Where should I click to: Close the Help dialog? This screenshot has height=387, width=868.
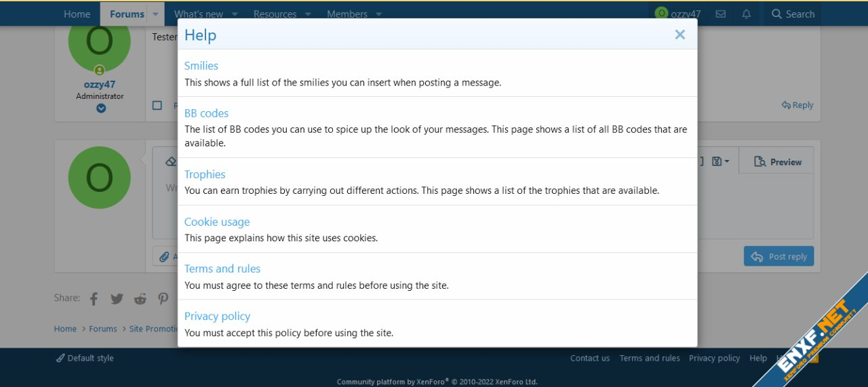click(679, 35)
